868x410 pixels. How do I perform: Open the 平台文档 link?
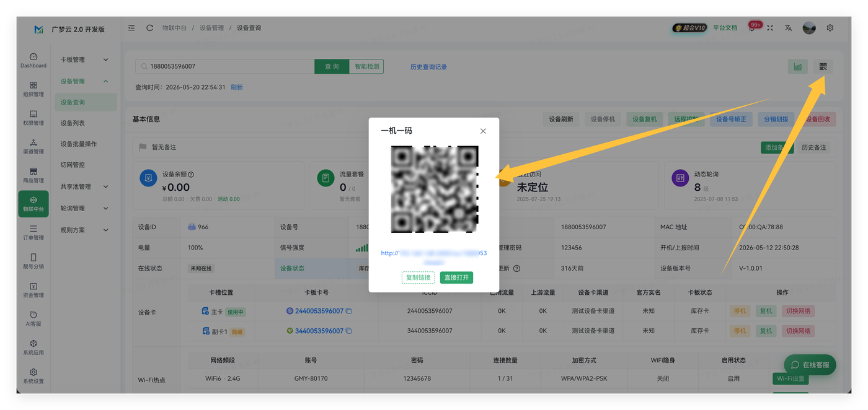coord(725,28)
